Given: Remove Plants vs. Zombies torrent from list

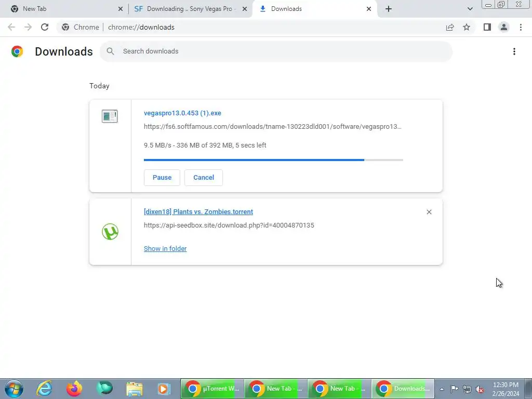Looking at the screenshot, I should (429, 212).
